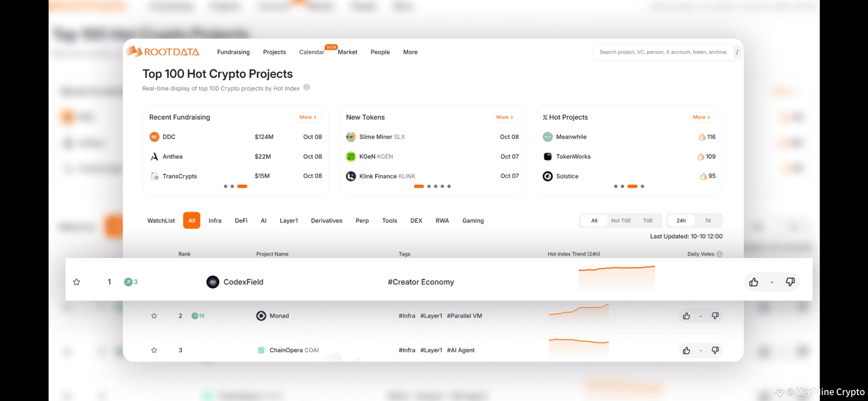The width and height of the screenshot is (868, 401).
Task: Open the Meanwhile hot project link
Action: point(571,137)
